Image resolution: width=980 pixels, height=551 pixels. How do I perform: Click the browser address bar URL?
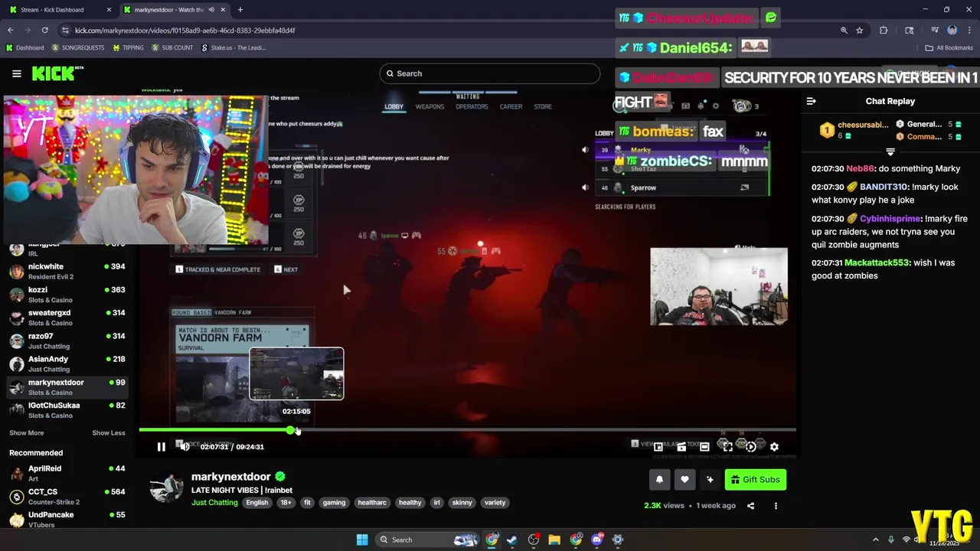tap(185, 31)
